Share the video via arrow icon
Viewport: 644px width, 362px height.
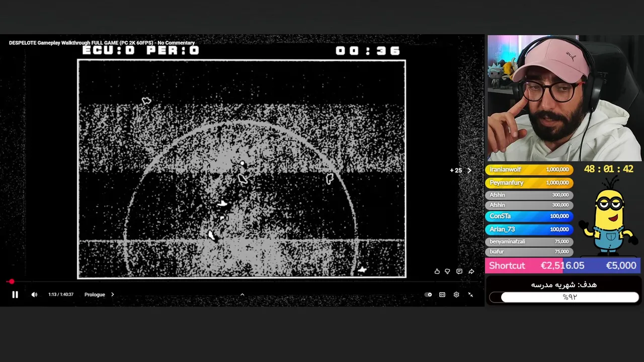tap(471, 271)
